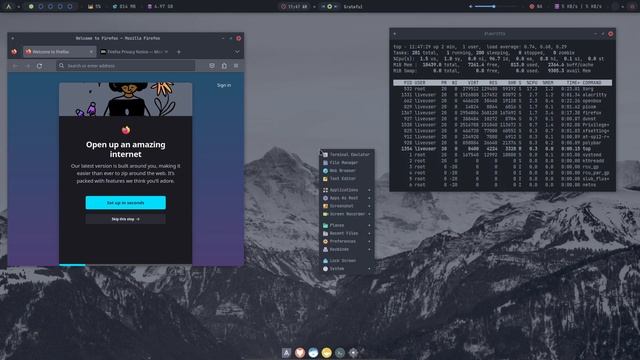
Task: Switch to Firefox Privacy Notice tab
Action: (134, 52)
